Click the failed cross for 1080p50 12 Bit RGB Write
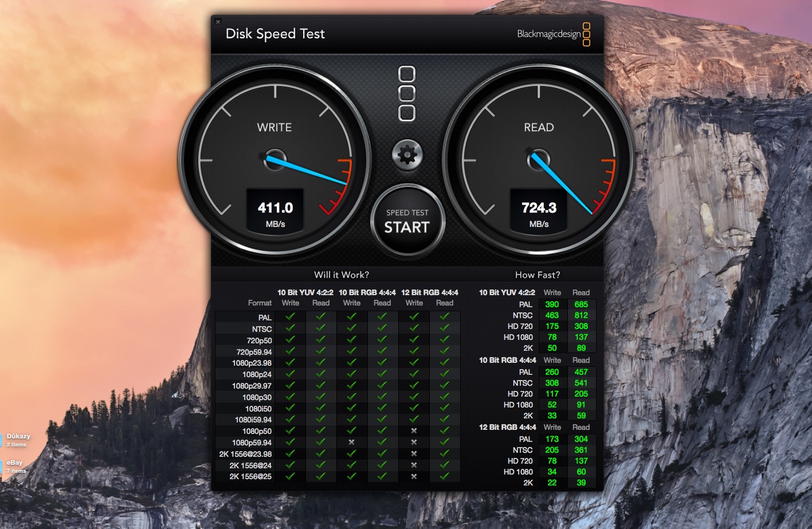This screenshot has height=529, width=812. click(414, 430)
